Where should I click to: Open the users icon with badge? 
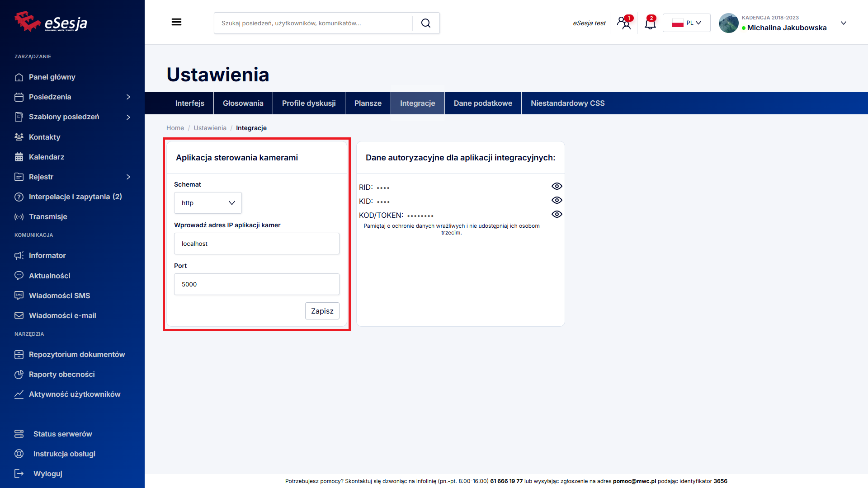(x=625, y=23)
